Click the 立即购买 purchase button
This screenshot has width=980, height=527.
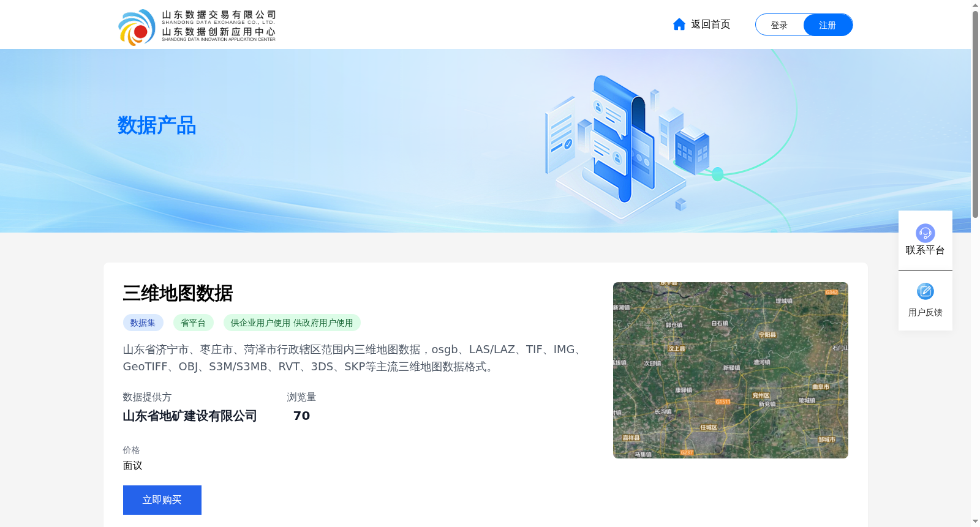[162, 500]
